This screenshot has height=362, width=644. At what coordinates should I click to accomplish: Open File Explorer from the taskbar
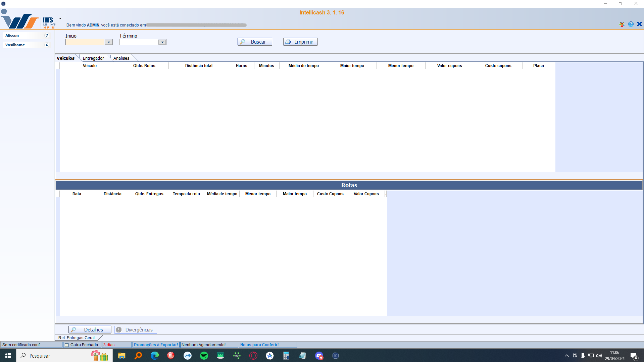[x=121, y=356]
